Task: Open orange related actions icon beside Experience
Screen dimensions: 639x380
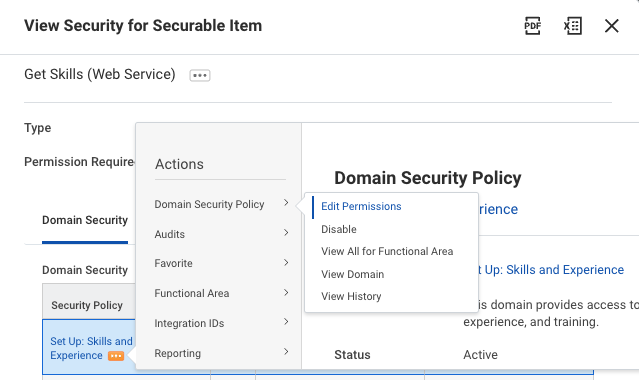Action: tap(116, 356)
